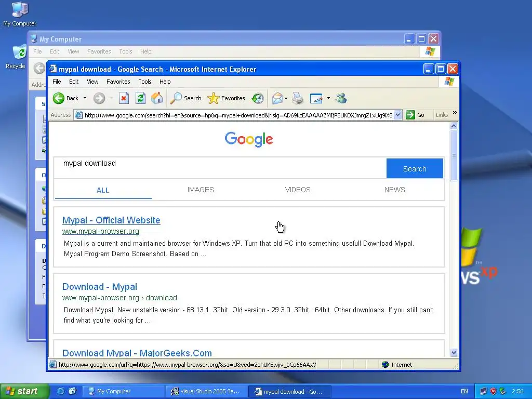Open the Favorites menu in Internet Explorer

pyautogui.click(x=118, y=82)
